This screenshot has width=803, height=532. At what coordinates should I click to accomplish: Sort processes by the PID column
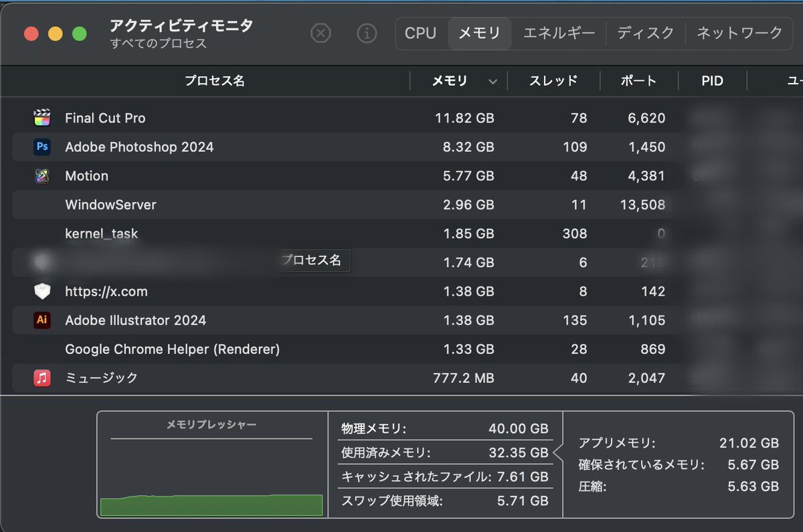coord(711,80)
